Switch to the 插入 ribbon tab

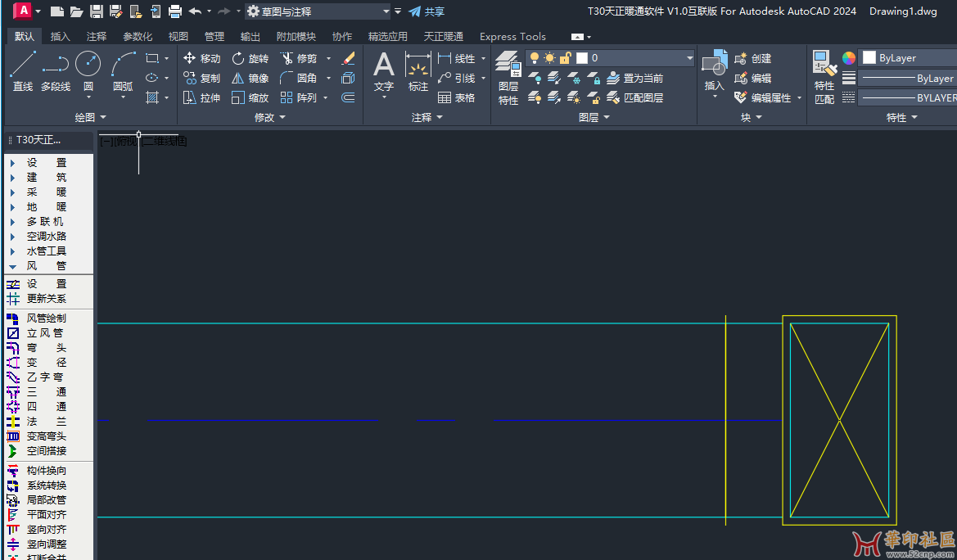[60, 37]
